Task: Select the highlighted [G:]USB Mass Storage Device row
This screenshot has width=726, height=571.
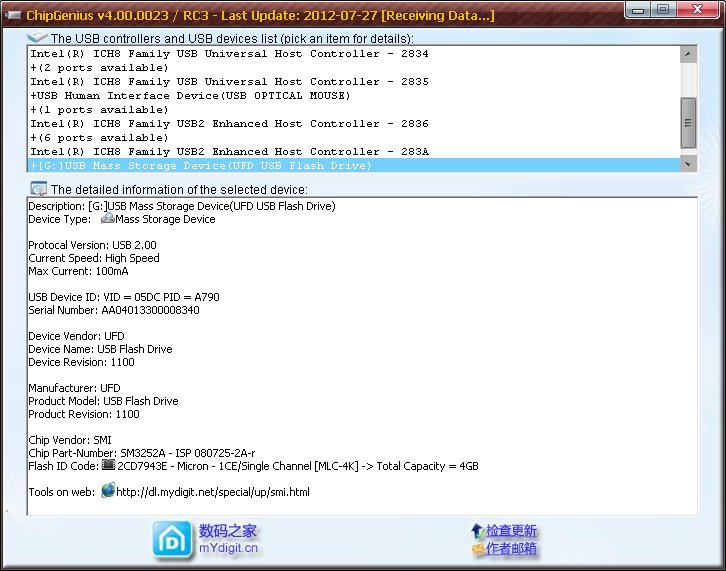Action: 354,165
